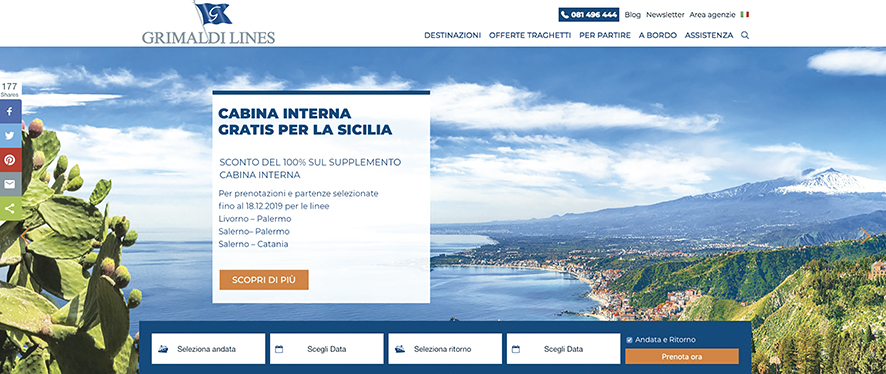Click the Grimaldi Lines logo
Screen dimensions: 886x374
[209, 23]
